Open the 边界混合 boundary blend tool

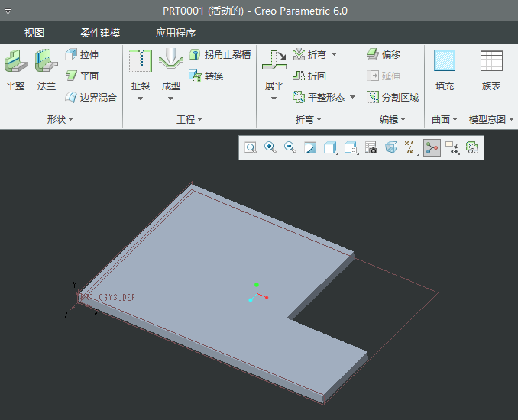click(91, 97)
